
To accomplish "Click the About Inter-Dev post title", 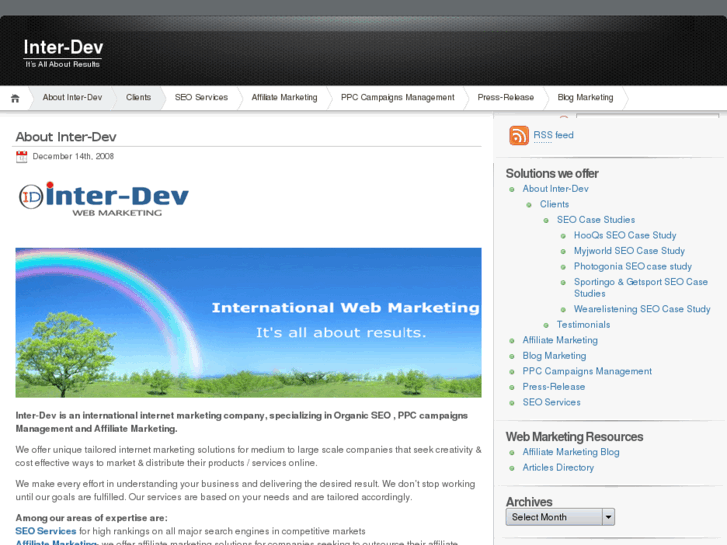I will [x=66, y=137].
